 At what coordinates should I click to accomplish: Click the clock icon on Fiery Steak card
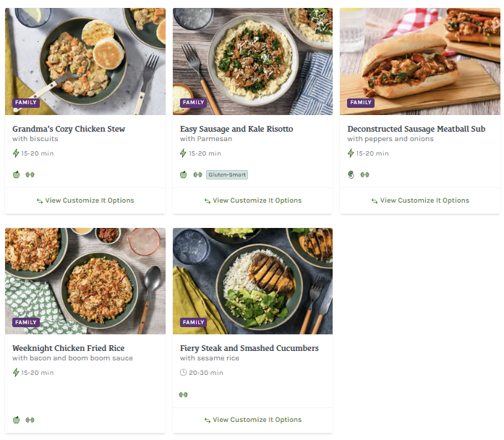pyautogui.click(x=183, y=373)
